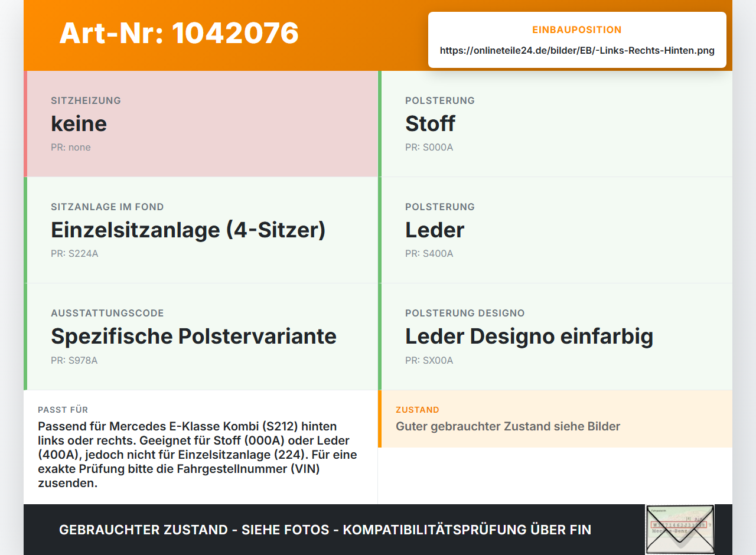Click the Polsterung 'Leder' value
This screenshot has height=555, width=756.
click(x=435, y=230)
